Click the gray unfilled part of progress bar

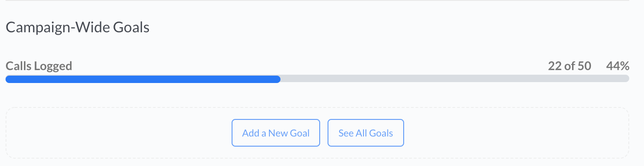coord(455,79)
